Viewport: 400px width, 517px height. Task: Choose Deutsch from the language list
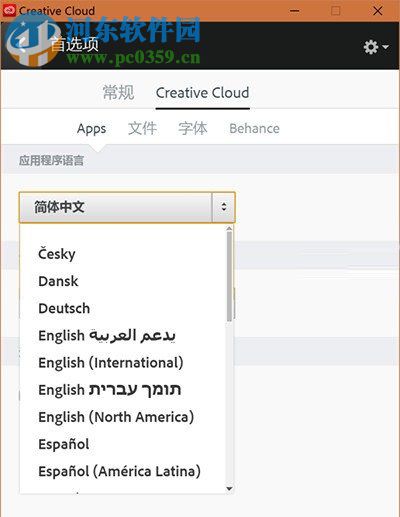(64, 308)
